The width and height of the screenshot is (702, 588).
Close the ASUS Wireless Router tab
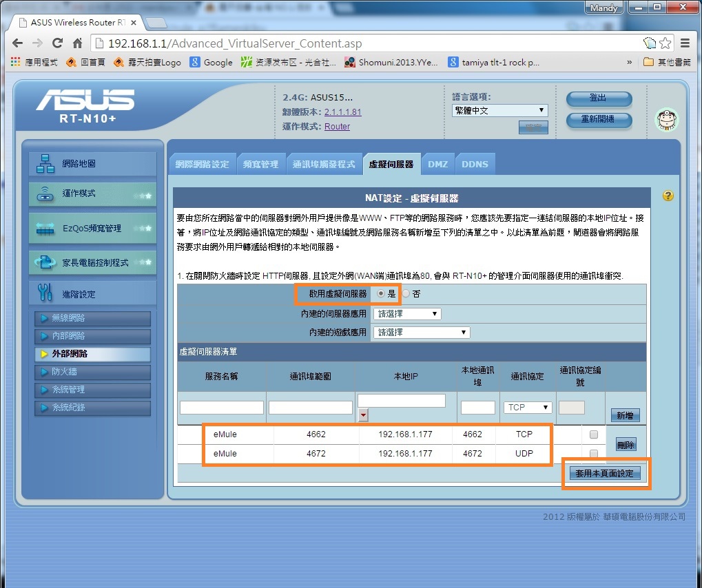click(134, 22)
